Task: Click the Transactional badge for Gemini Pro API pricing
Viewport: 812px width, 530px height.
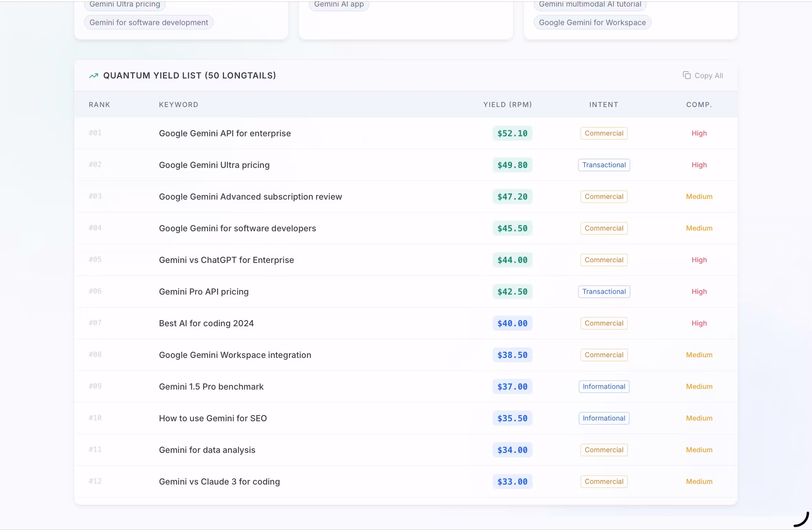Action: [603, 292]
